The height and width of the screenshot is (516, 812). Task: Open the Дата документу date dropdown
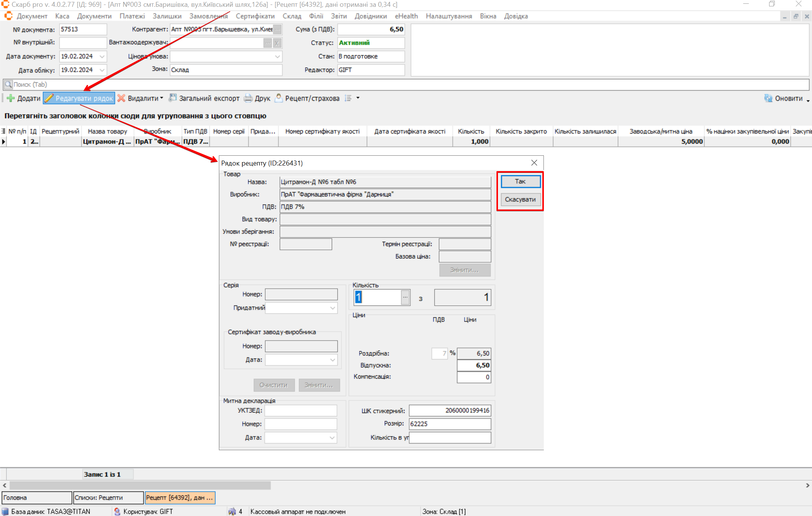click(x=102, y=56)
